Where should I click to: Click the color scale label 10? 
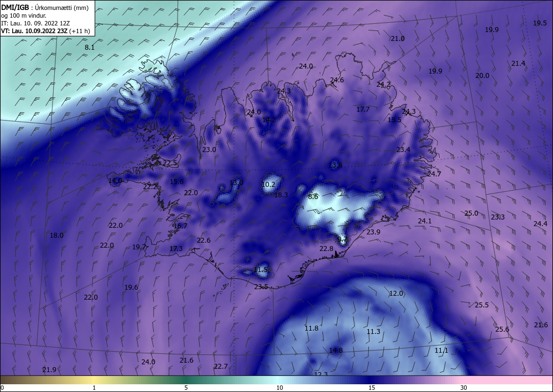pyautogui.click(x=279, y=388)
